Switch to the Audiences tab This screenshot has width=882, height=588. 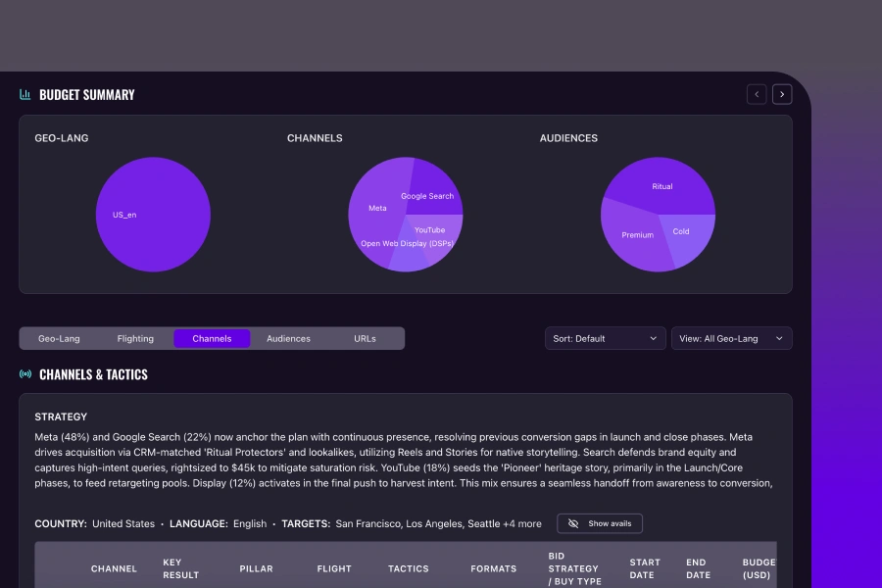(288, 338)
